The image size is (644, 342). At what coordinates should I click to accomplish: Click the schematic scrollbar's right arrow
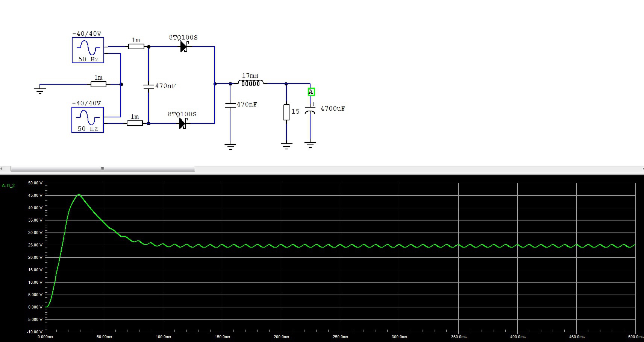pyautogui.click(x=642, y=169)
